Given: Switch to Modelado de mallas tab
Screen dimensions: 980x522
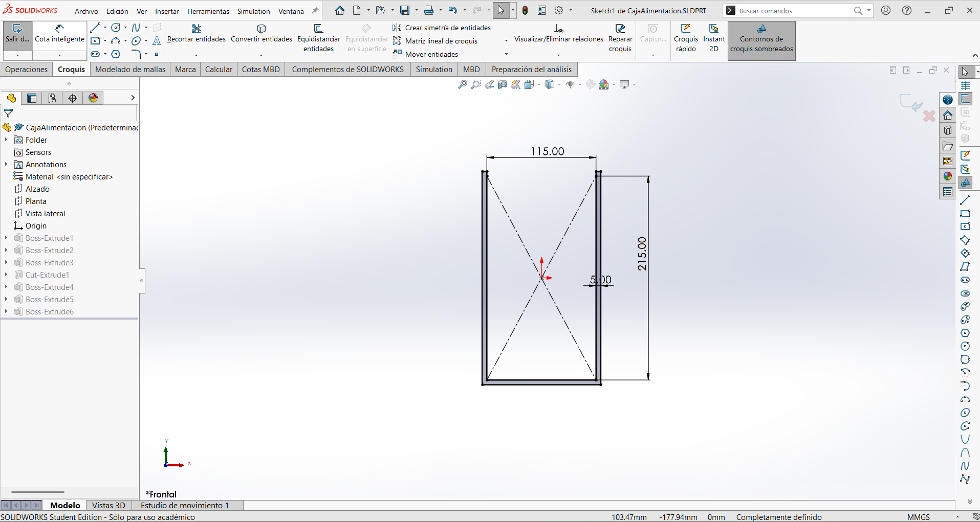Looking at the screenshot, I should click(130, 70).
